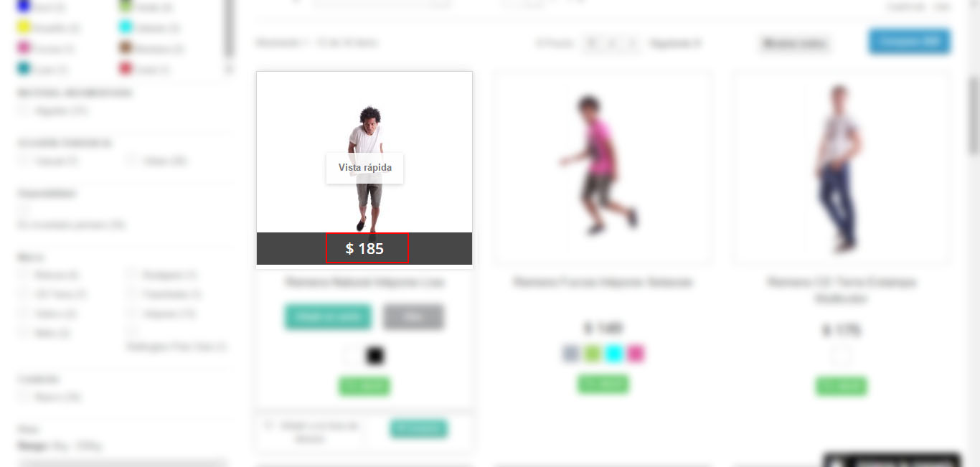The width and height of the screenshot is (980, 467).
Task: Choose the white color swatch under first product
Action: click(x=352, y=355)
